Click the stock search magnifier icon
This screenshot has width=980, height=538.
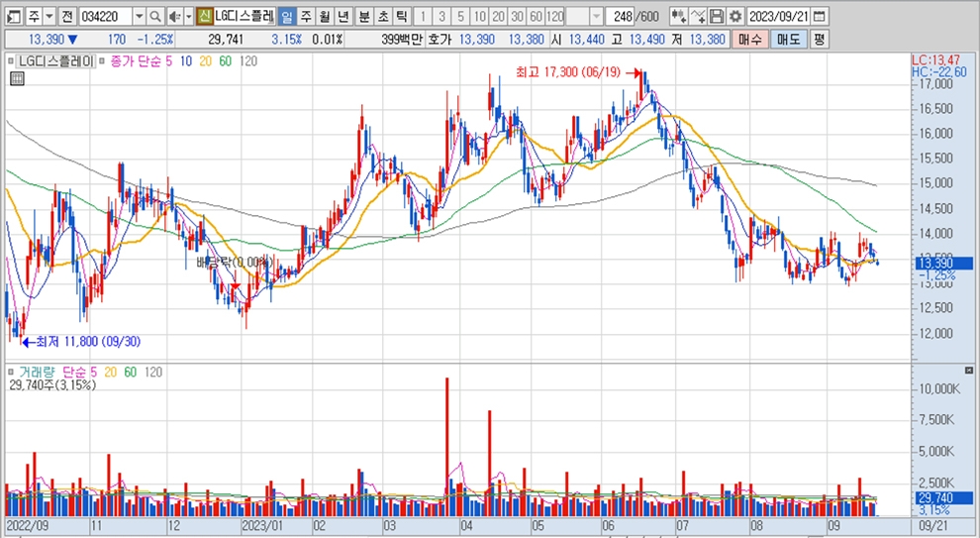pyautogui.click(x=156, y=17)
